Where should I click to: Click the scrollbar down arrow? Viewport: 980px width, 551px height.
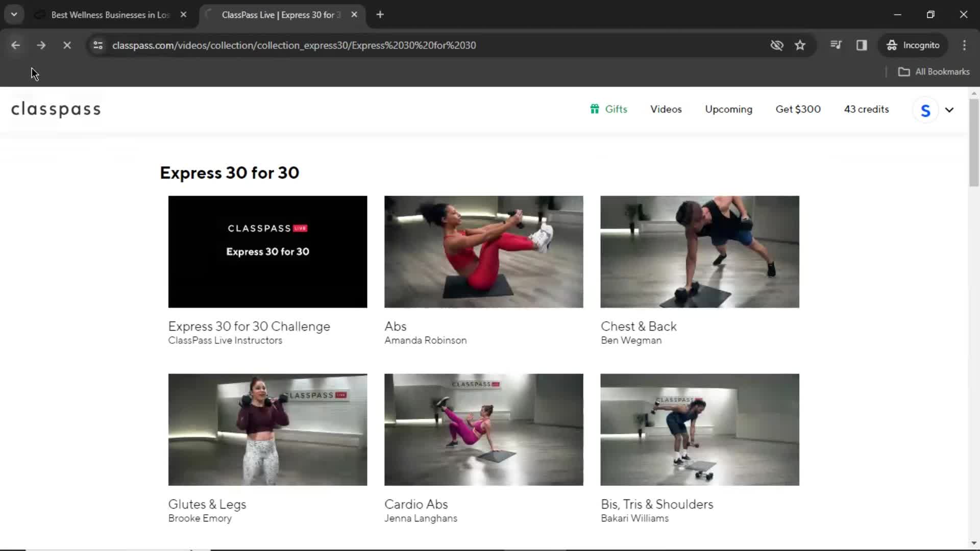tap(974, 543)
